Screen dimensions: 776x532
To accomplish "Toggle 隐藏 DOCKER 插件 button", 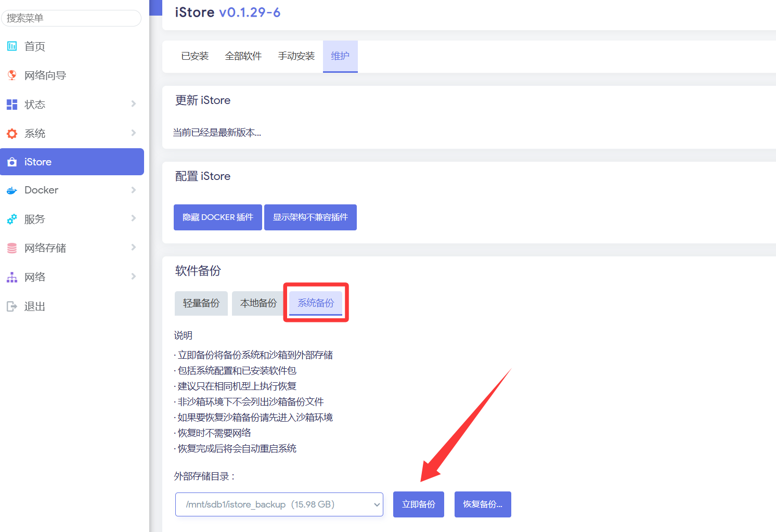I will pyautogui.click(x=217, y=217).
